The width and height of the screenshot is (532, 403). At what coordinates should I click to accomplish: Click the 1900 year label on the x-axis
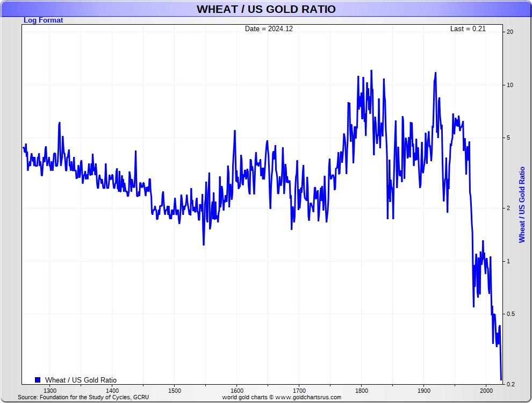pyautogui.click(x=424, y=390)
